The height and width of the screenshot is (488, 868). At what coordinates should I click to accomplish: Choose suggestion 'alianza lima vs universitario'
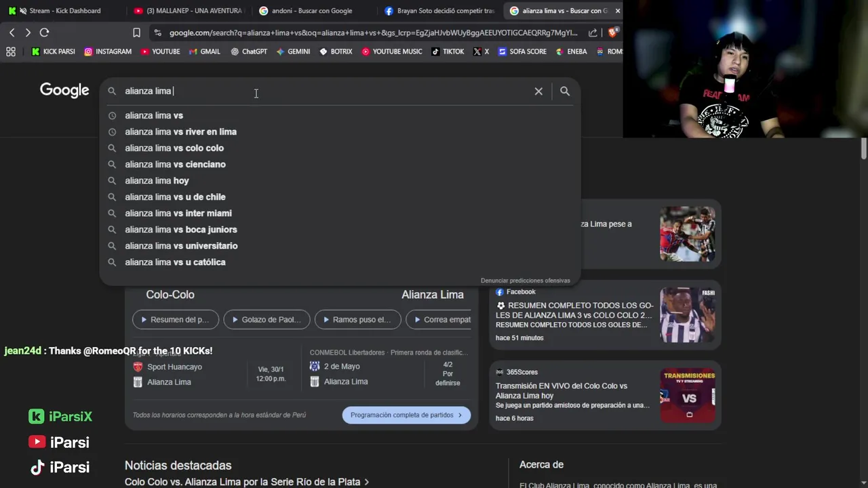(339, 245)
